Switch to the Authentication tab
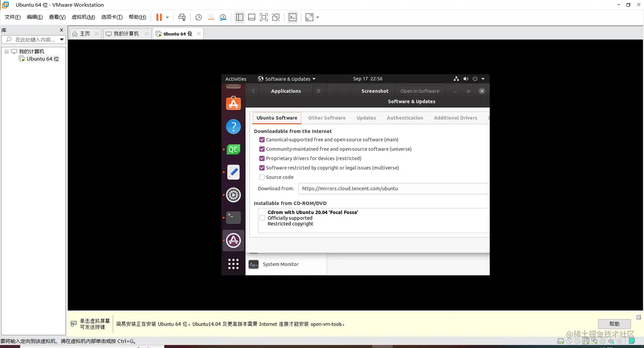The width and height of the screenshot is (644, 348). [405, 118]
